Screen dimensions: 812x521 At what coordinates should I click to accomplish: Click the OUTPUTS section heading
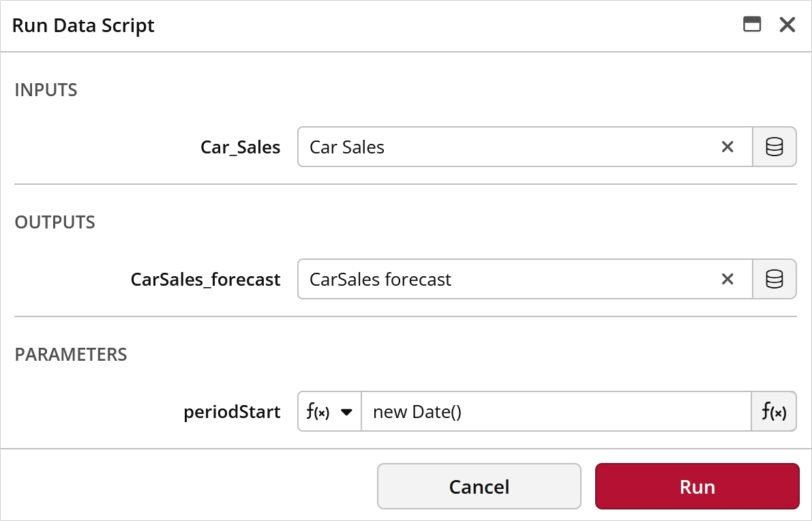click(x=55, y=222)
